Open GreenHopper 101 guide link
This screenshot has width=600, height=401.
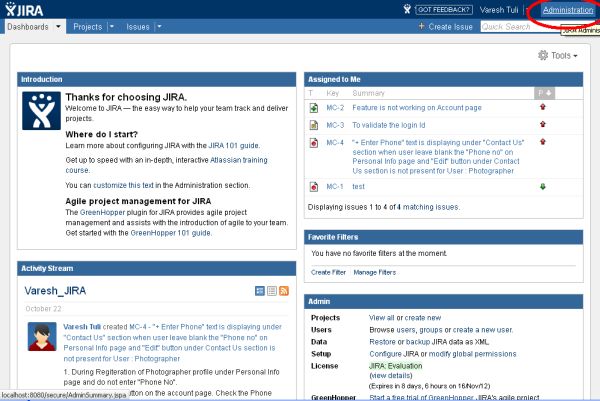[x=170, y=233]
